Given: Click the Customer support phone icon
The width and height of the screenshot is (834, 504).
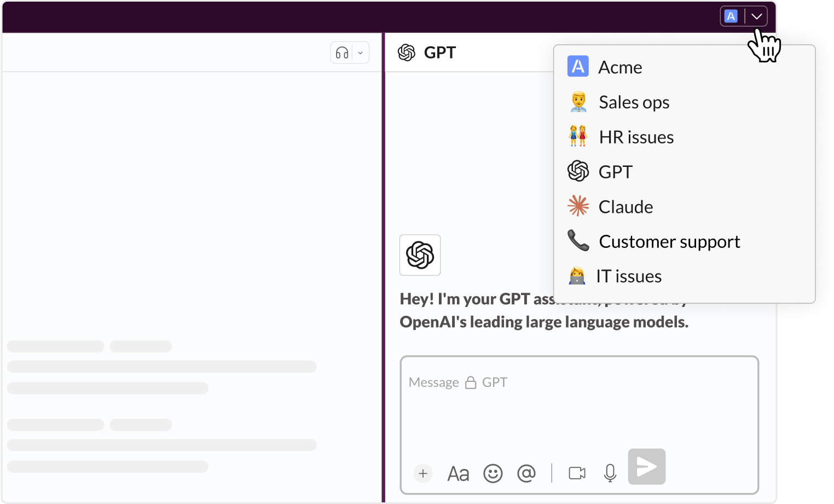Looking at the screenshot, I should 578,240.
